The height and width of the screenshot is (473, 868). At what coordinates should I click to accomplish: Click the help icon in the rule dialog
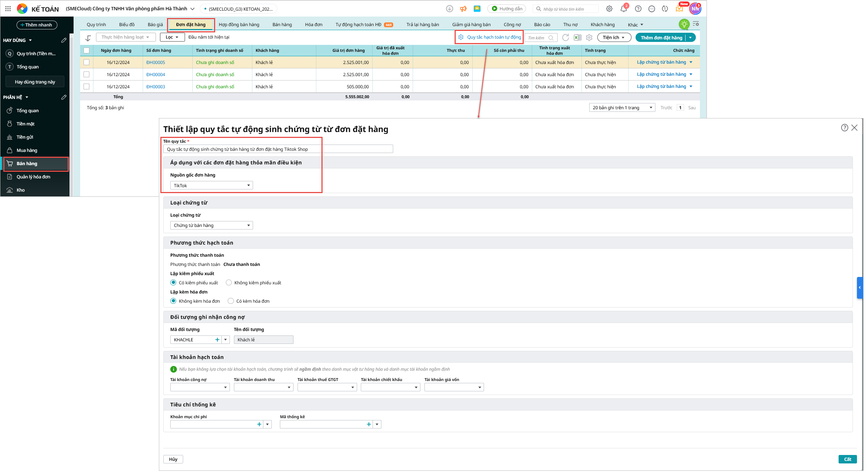(845, 128)
